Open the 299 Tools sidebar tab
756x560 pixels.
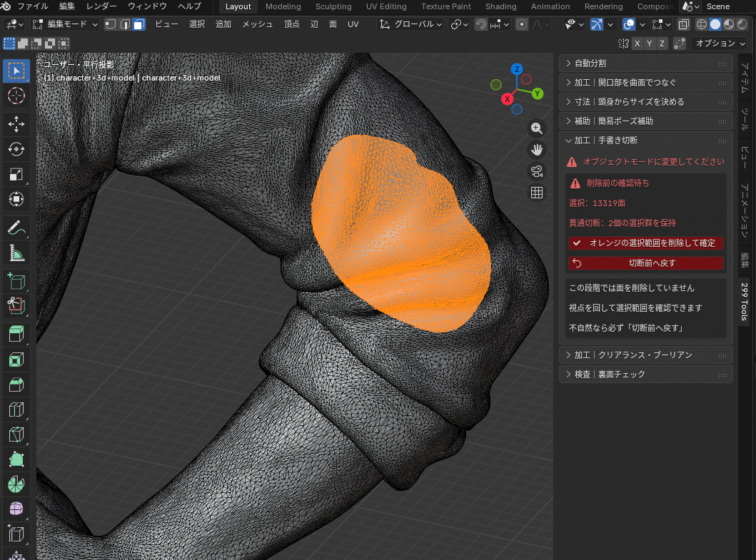click(x=745, y=302)
